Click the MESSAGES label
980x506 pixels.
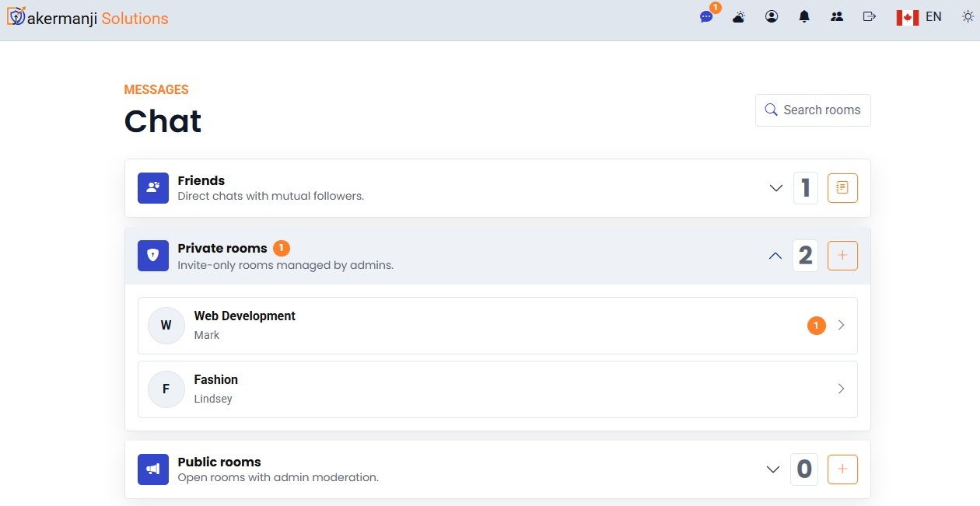click(x=156, y=89)
